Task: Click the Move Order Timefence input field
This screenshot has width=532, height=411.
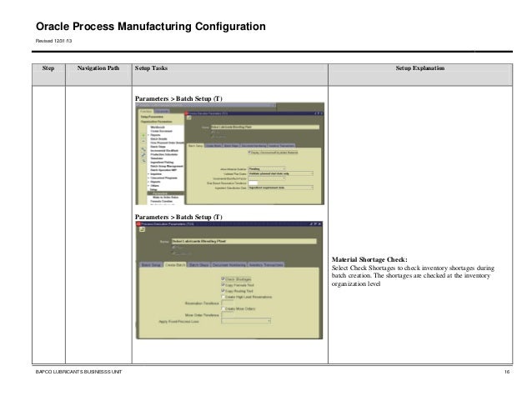Action: click(x=228, y=314)
